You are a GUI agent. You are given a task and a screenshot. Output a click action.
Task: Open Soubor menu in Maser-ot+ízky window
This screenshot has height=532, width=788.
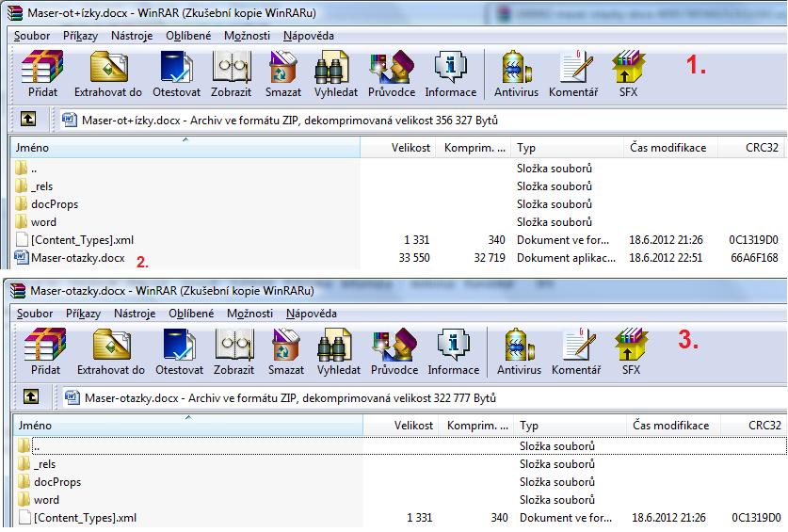(x=32, y=36)
